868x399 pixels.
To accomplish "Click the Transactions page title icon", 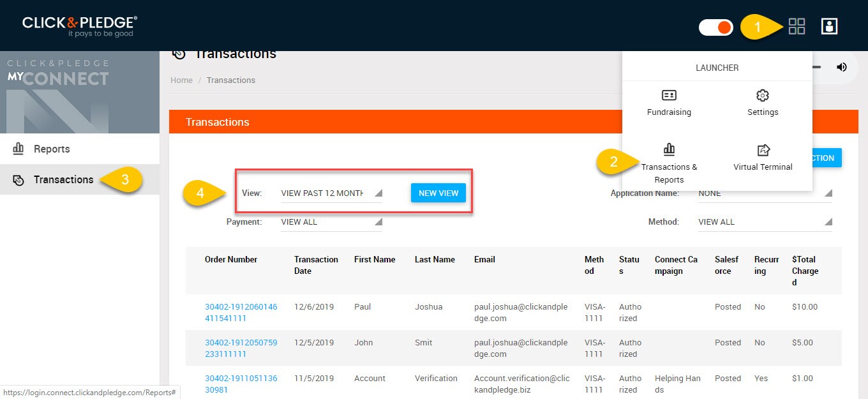I will [x=179, y=54].
